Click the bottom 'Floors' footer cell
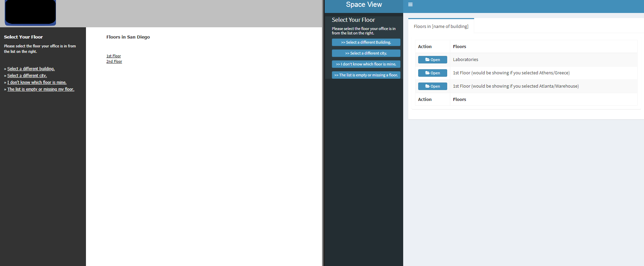 coord(543,100)
